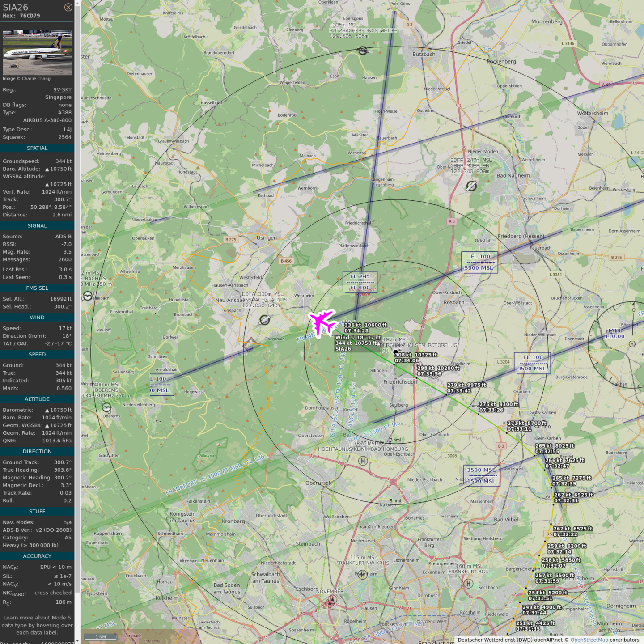Open the 9V-SKY registration link
Viewport: 644px width, 644px height.
pos(62,89)
